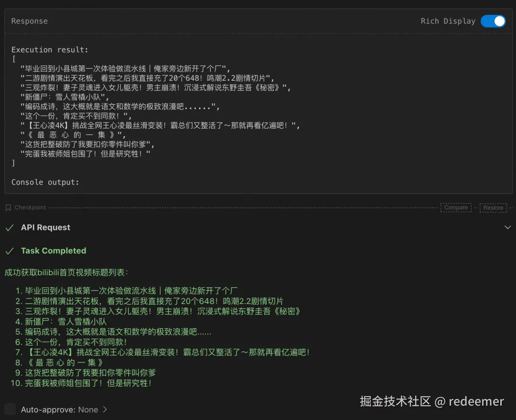Viewport: 516px width, 420px height.
Task: Click the Compare checkpoint button
Action: tap(456, 208)
